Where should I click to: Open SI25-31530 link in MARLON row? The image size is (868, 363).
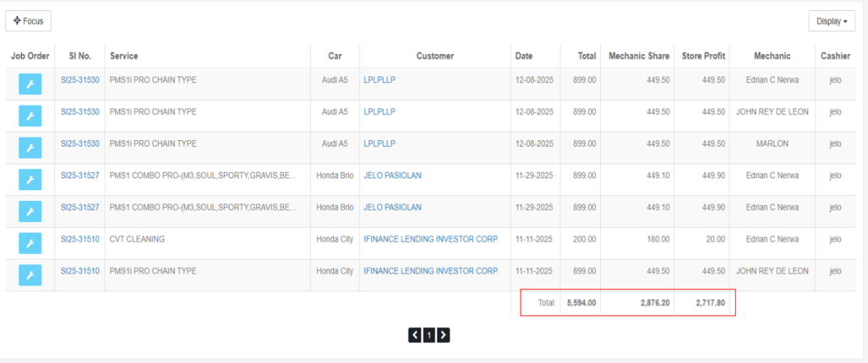coord(80,143)
